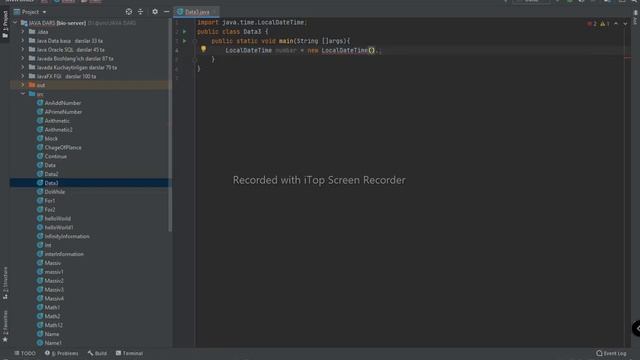Show quick-fix lightbulb suggestions

[x=203, y=49]
